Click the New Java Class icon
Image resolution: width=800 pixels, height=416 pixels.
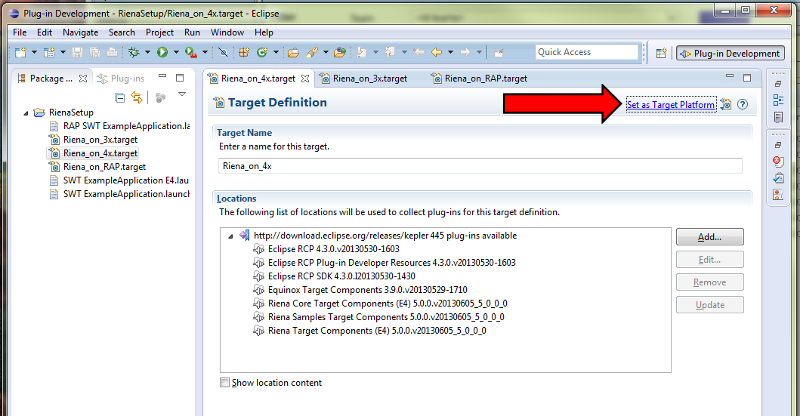pos(262,52)
